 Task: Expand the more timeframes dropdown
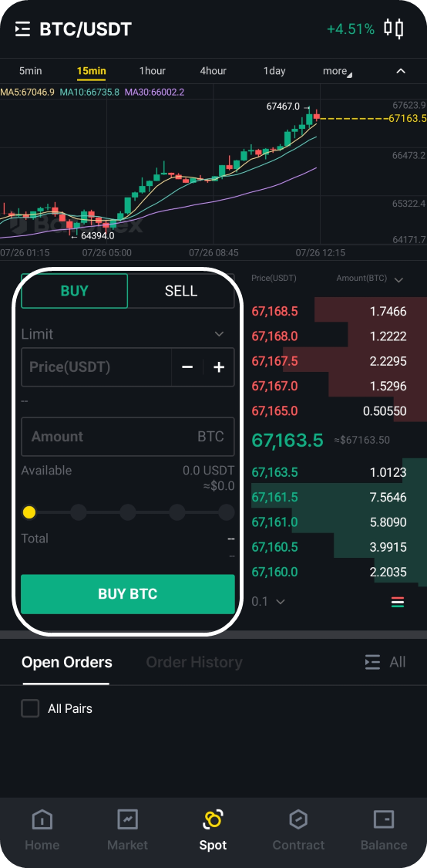[x=338, y=72]
